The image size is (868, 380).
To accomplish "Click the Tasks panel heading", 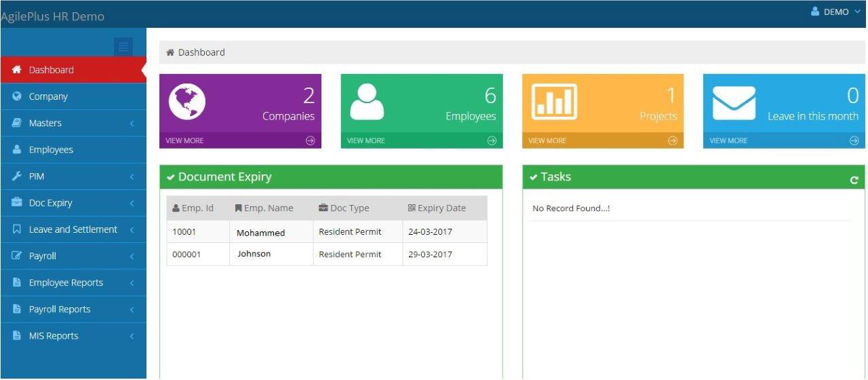I will click(x=555, y=176).
